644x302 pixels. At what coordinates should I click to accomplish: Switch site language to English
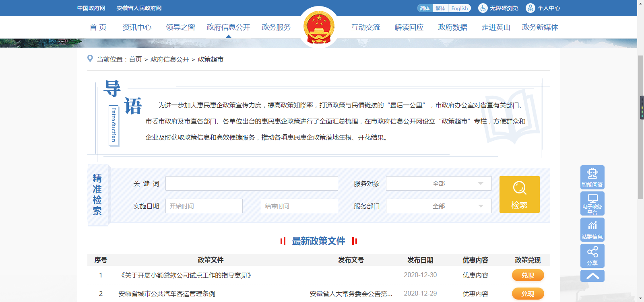(x=459, y=8)
